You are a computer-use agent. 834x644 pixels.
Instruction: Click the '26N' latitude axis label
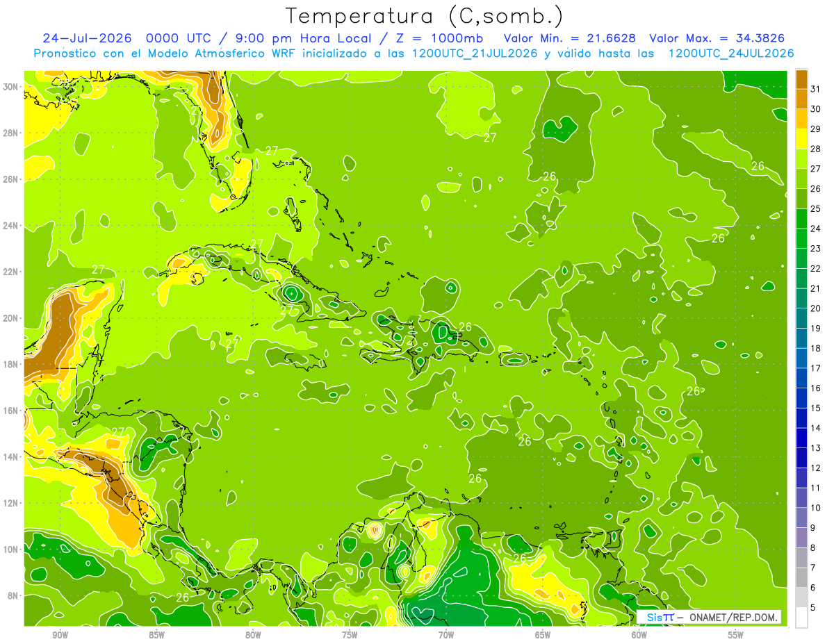point(11,179)
